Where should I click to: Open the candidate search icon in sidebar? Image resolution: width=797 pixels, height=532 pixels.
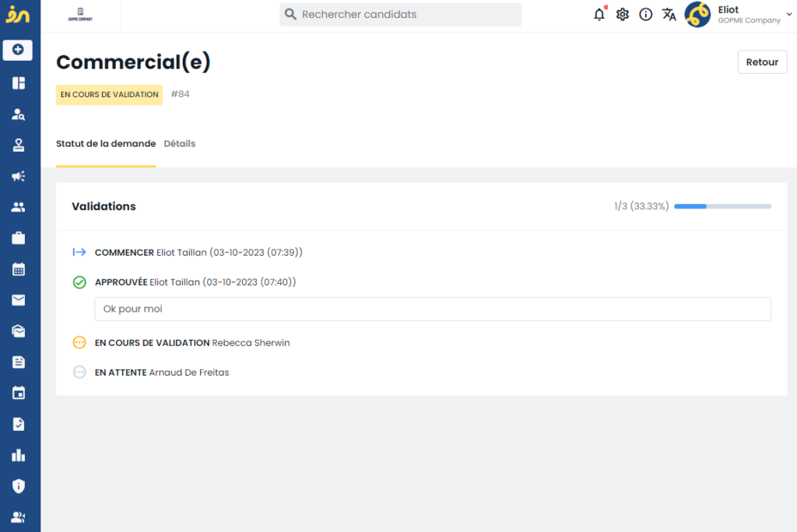tap(19, 114)
